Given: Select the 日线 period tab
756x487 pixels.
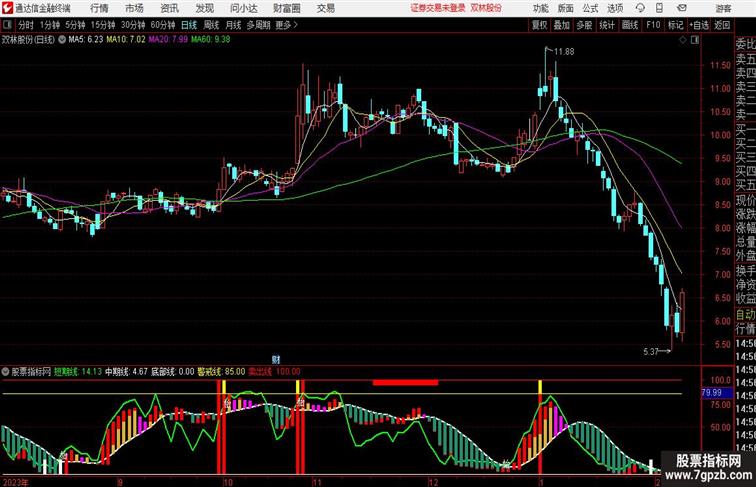Looking at the screenshot, I should point(189,25).
